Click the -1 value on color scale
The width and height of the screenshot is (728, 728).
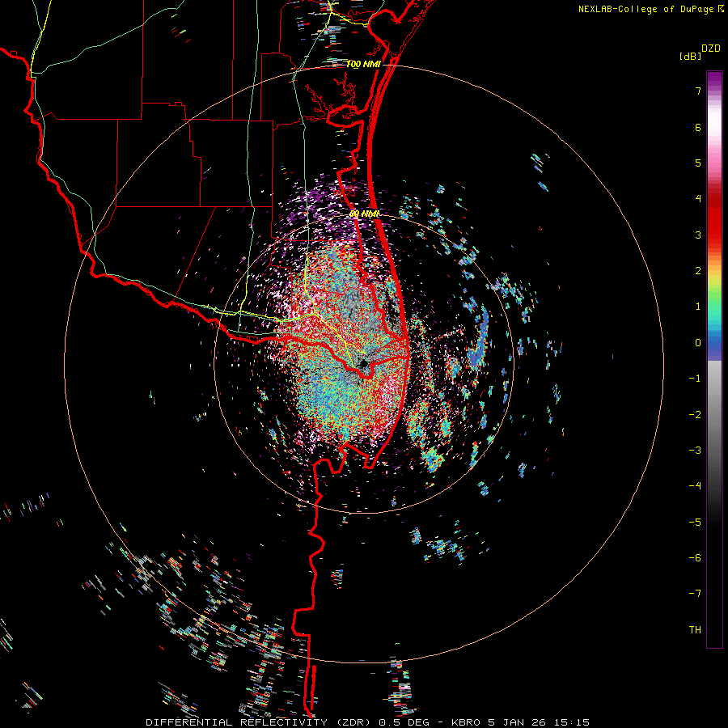(695, 379)
